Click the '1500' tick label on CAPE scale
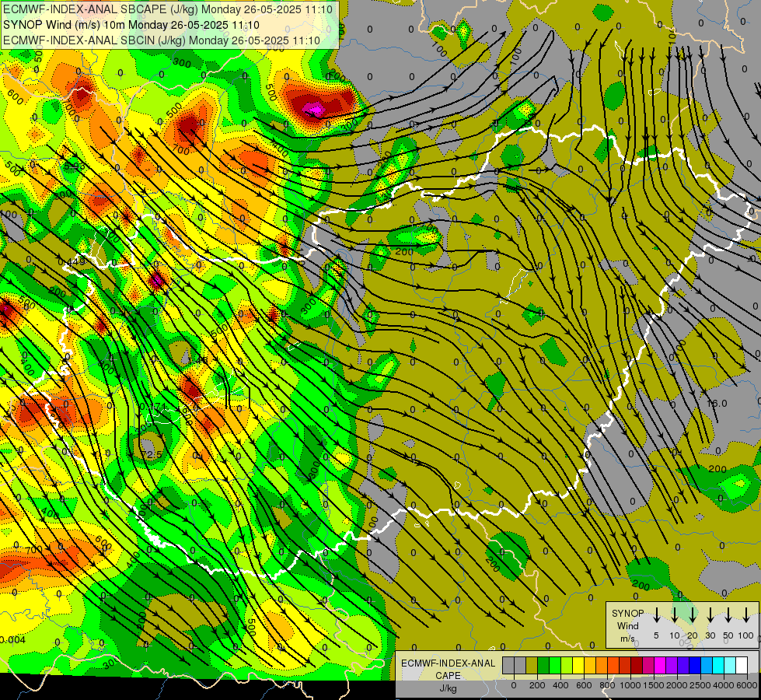 (x=654, y=685)
